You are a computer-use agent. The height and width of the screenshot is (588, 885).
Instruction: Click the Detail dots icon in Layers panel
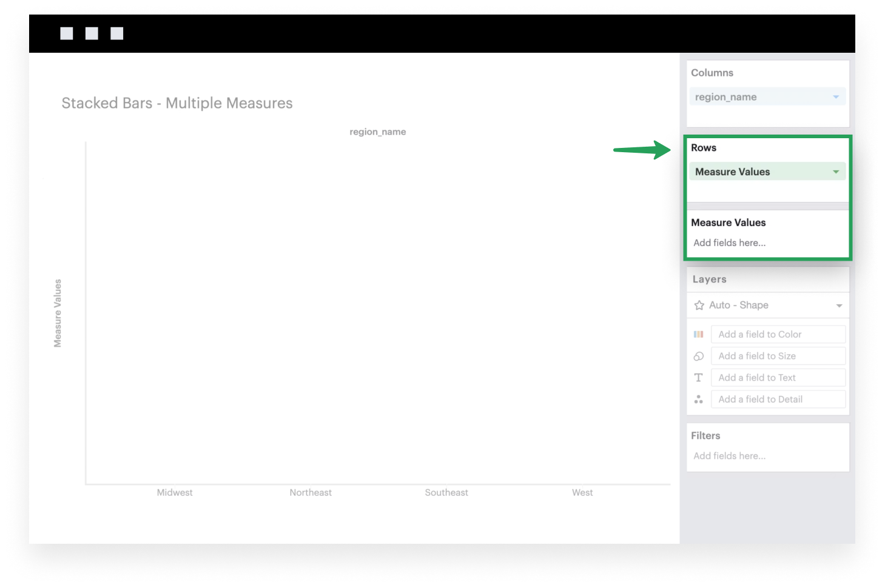point(698,399)
